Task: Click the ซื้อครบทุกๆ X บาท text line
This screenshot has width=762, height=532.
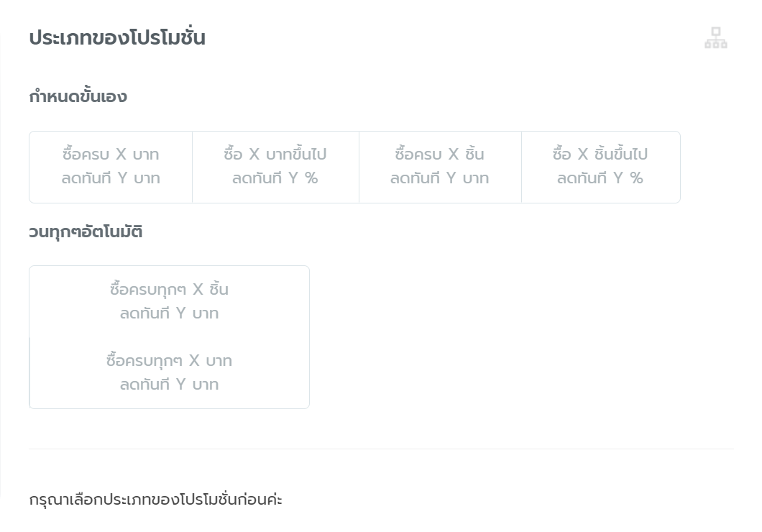Action: click(x=169, y=361)
